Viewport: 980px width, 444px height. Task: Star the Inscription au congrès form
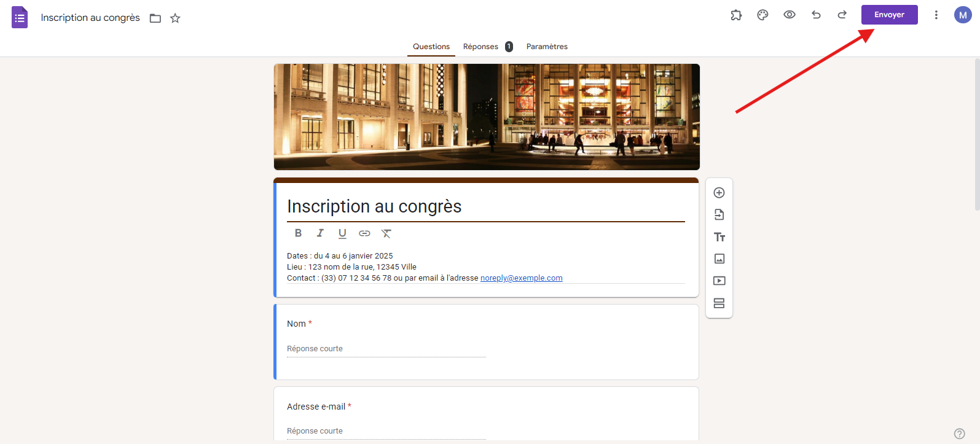(175, 18)
